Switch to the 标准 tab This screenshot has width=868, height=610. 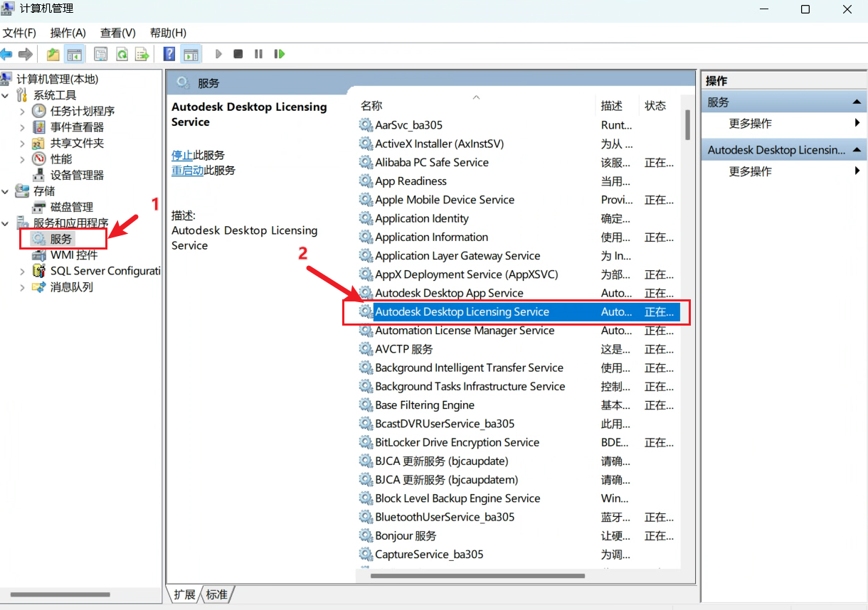[x=217, y=594]
